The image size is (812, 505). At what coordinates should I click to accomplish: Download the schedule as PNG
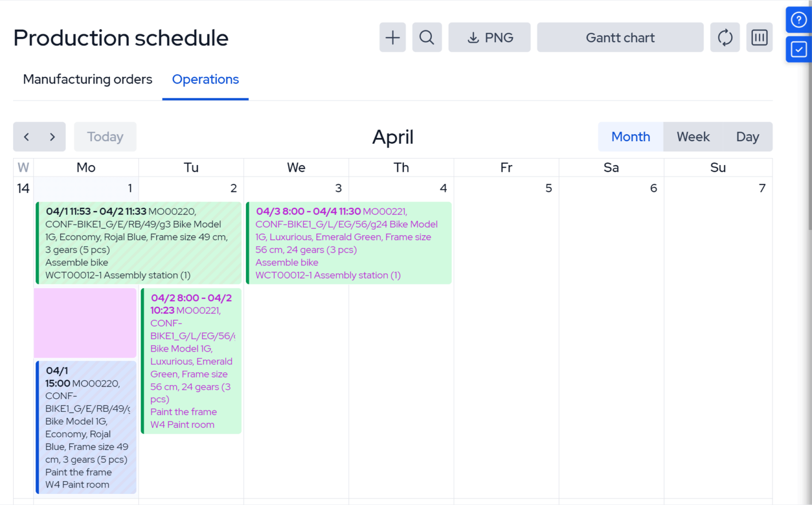pyautogui.click(x=490, y=38)
